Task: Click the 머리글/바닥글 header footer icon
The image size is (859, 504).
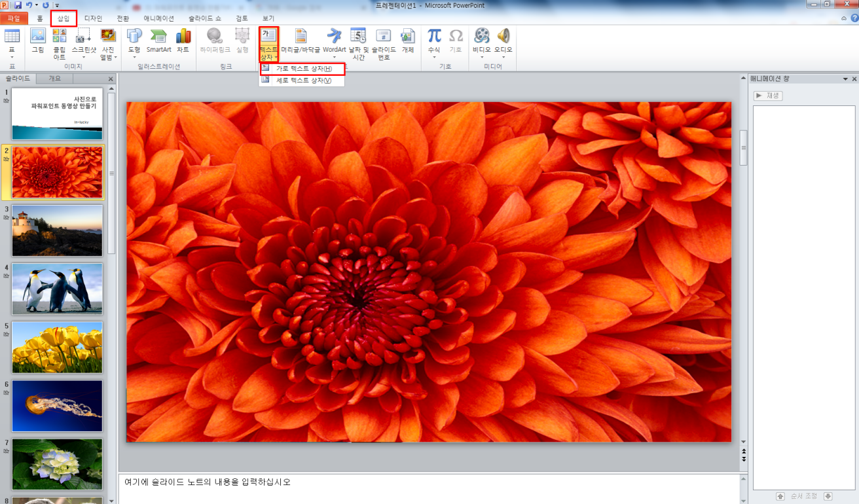Action: click(301, 36)
